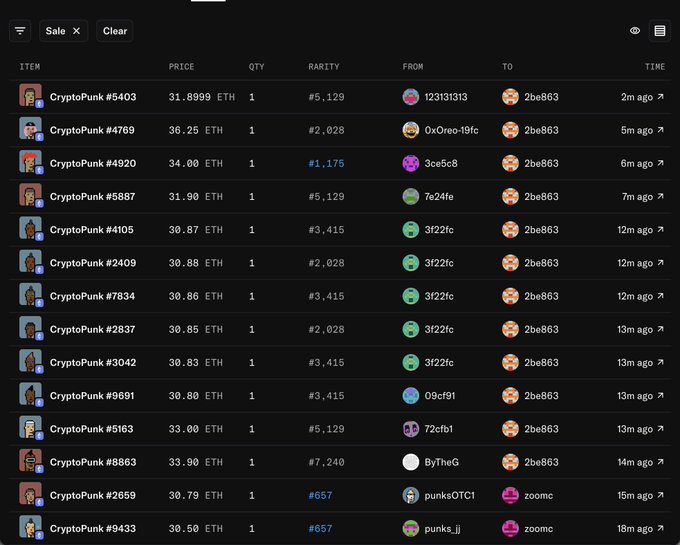The width and height of the screenshot is (680, 545).
Task: Click the PRICE column header
Action: [181, 67]
